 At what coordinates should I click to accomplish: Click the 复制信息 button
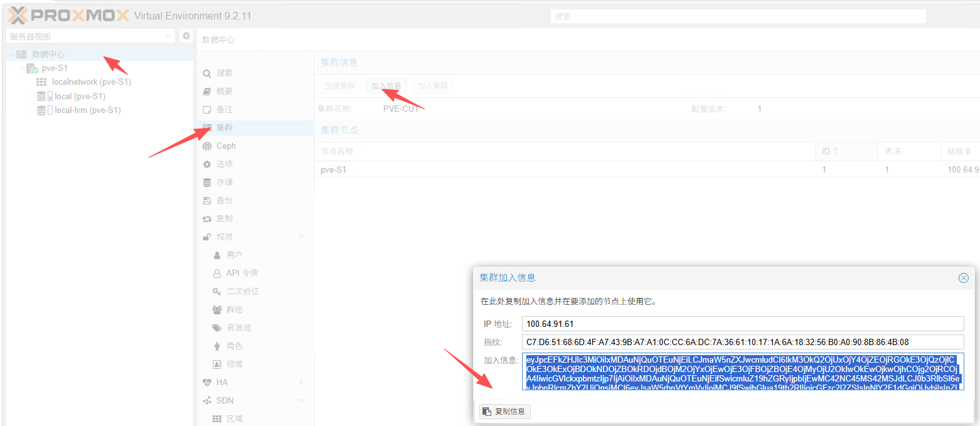[505, 412]
